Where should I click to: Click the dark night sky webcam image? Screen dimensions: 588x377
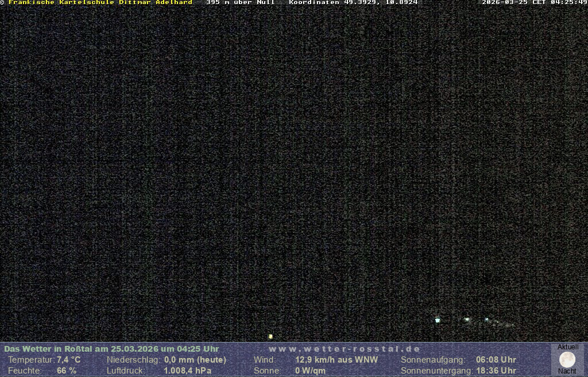287,172
